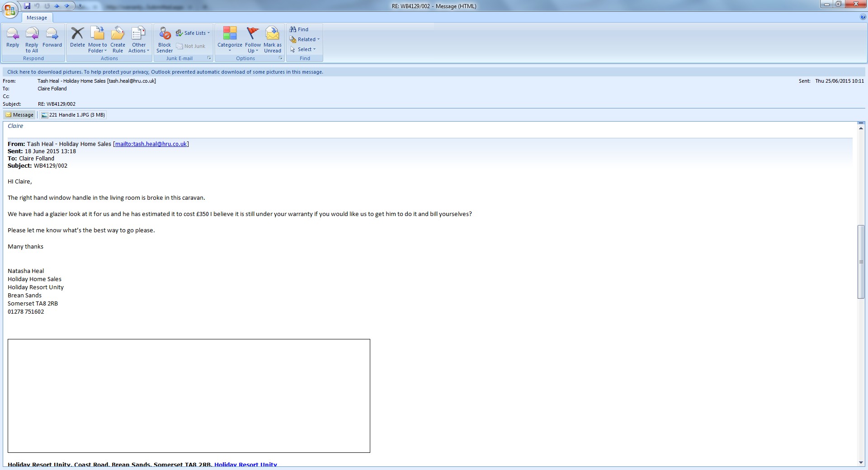Screen dimensions: 868x470
Task: Launch the Junk E-mail options dialog
Action: coord(209,58)
